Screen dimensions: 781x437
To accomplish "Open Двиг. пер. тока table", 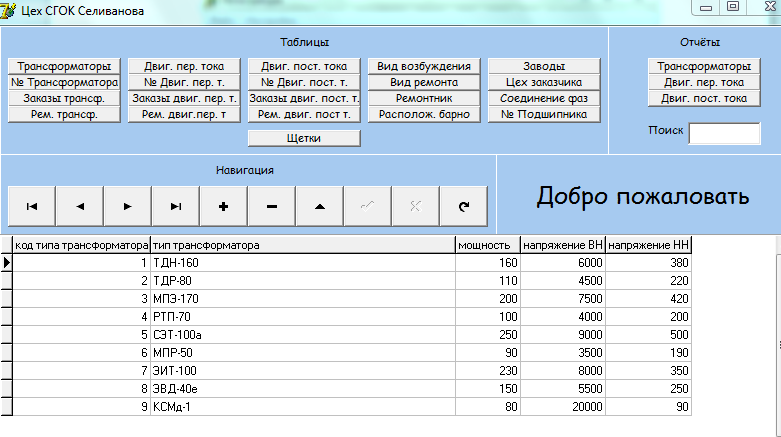I will point(184,66).
